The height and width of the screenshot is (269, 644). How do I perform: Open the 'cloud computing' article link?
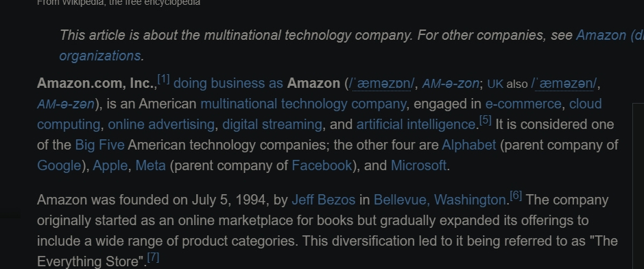pyautogui.click(x=585, y=104)
